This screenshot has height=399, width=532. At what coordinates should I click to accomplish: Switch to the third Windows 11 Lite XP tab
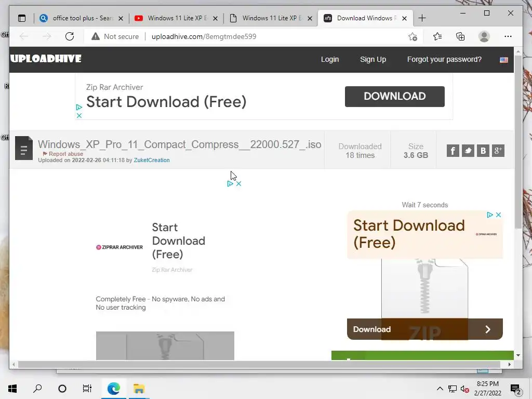271,18
